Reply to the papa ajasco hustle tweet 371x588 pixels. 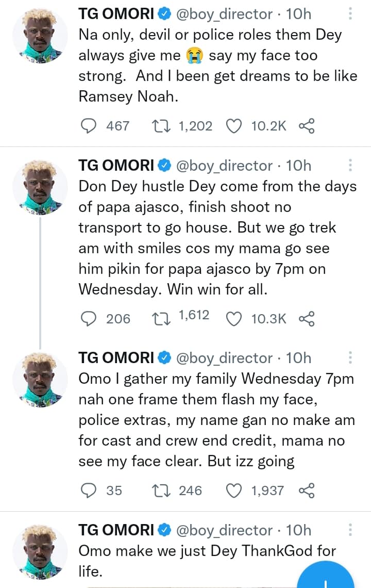pos(90,319)
